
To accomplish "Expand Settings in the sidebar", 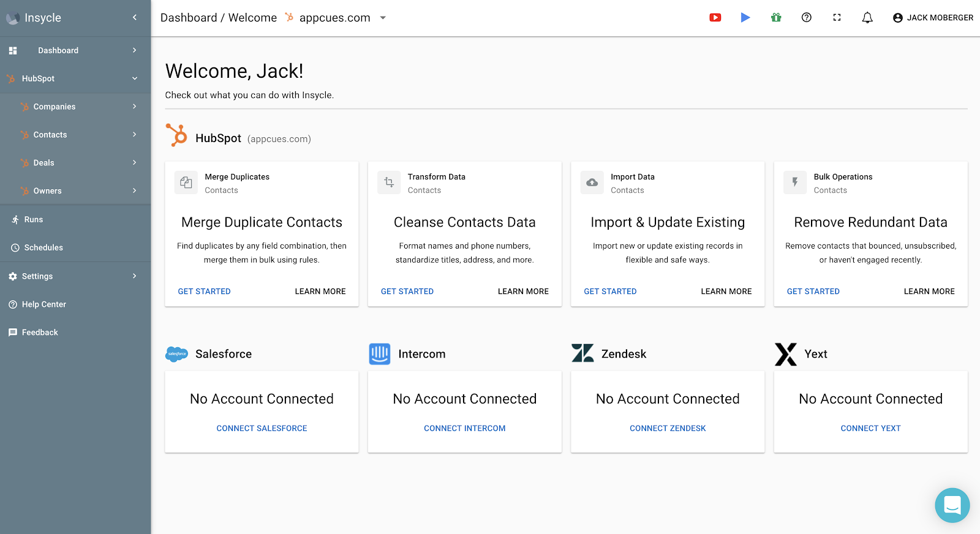I will 75,276.
